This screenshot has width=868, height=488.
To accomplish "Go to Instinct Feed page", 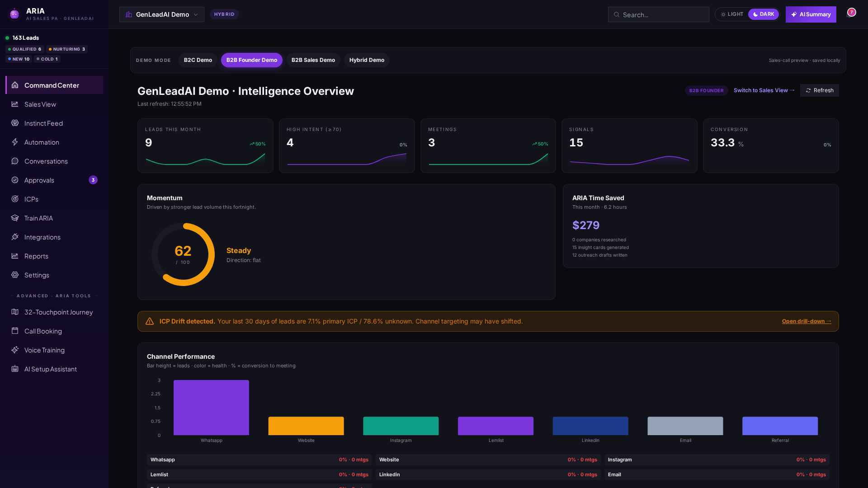I will (x=54, y=123).
